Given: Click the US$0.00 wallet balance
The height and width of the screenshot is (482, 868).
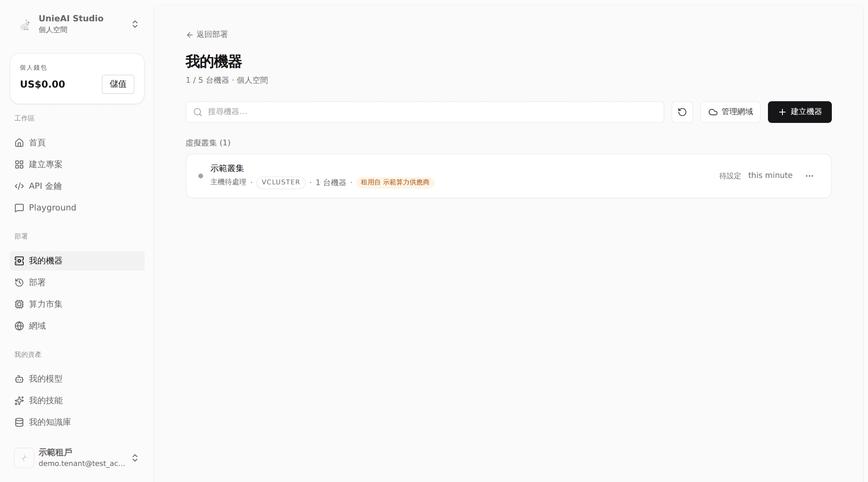Looking at the screenshot, I should coord(43,84).
